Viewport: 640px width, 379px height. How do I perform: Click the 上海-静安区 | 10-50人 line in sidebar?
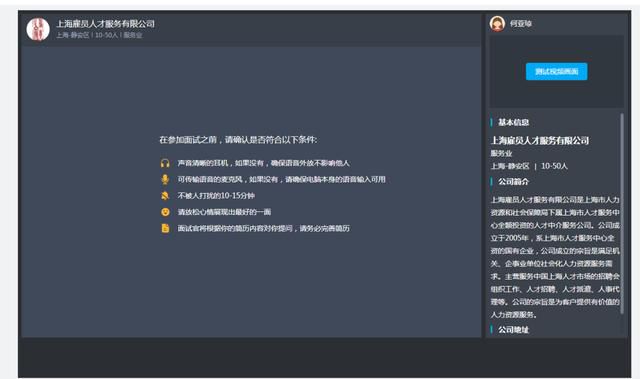529,166
